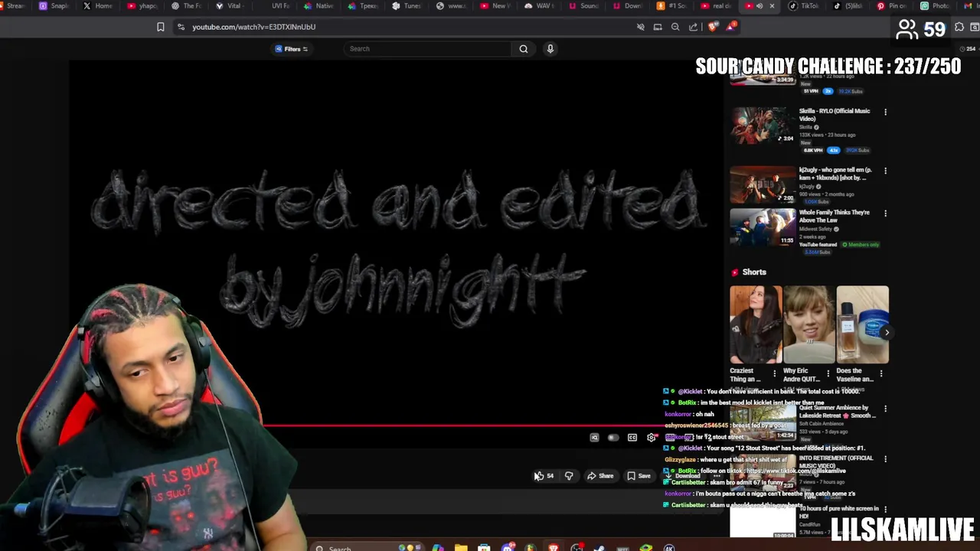The height and width of the screenshot is (551, 980).
Task: Open Brave Rewards triangle icon
Action: coord(731,27)
